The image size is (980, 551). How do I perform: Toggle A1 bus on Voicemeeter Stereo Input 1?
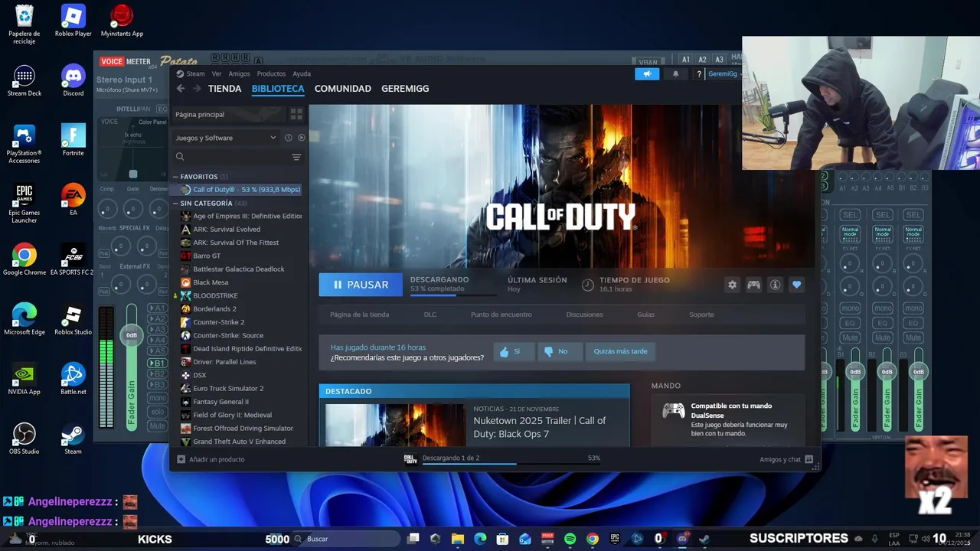(157, 308)
